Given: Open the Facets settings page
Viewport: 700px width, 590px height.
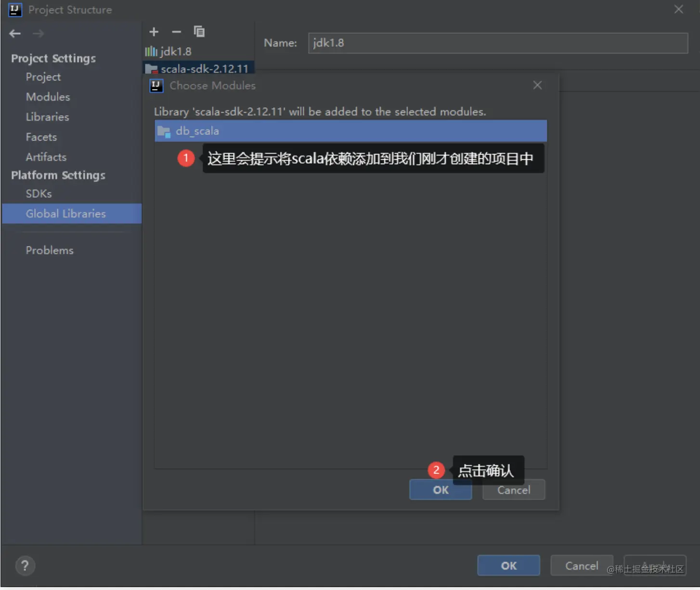Looking at the screenshot, I should point(41,137).
